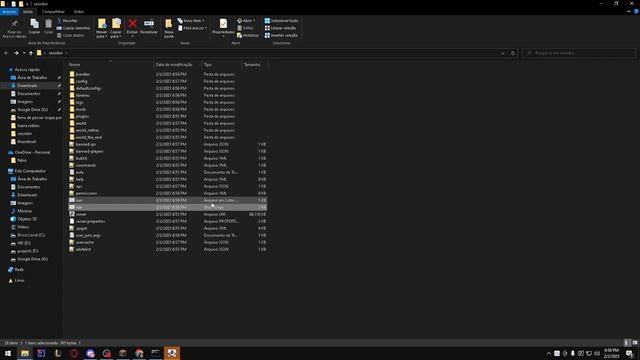Click Histórico in the ribbon

(x=248, y=35)
